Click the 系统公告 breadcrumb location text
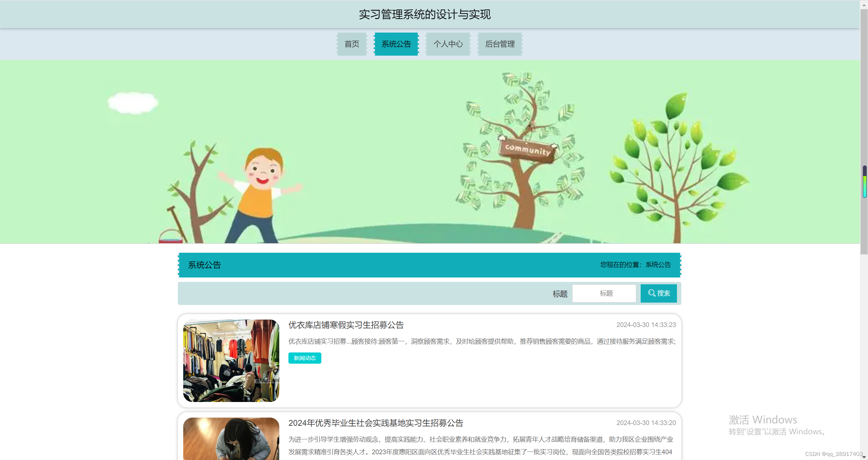The height and width of the screenshot is (460, 868). tap(658, 265)
